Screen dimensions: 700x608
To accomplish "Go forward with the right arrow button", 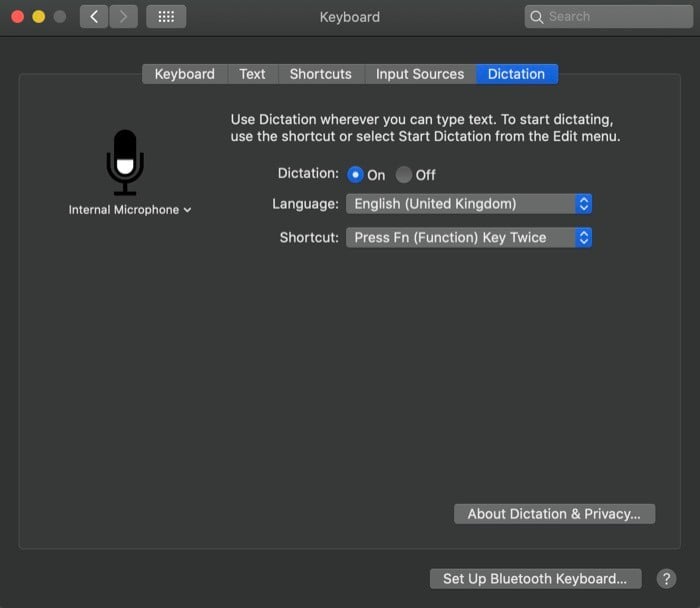I will (124, 17).
